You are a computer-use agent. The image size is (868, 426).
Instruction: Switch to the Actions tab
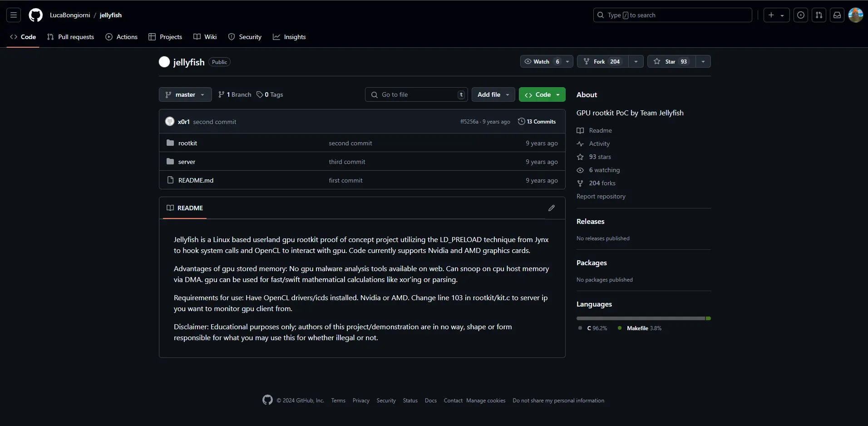[x=121, y=37]
